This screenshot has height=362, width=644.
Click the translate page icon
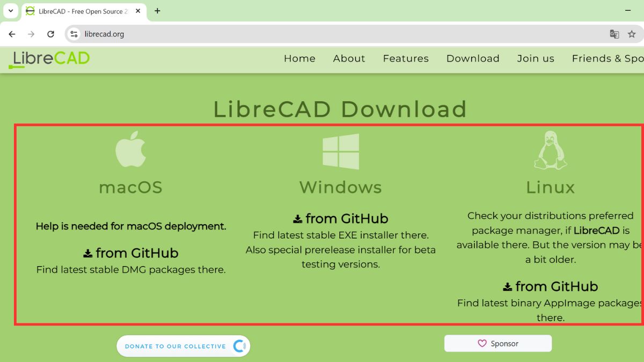(614, 34)
